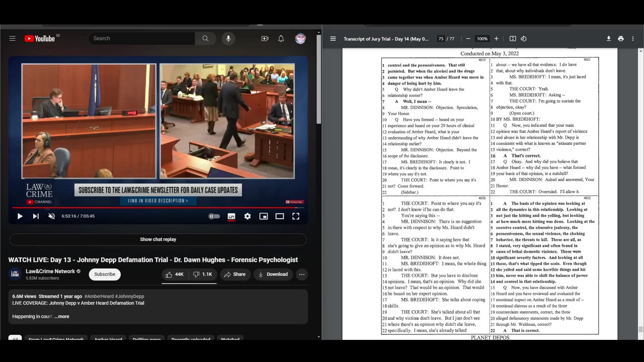Click the 6.6M views Streamed 1 year ago text
Image resolution: width=644 pixels, height=362 pixels.
tap(47, 297)
